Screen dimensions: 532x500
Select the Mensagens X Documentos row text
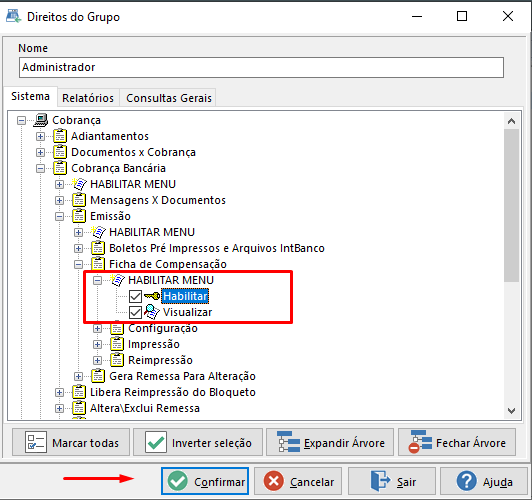tap(158, 200)
